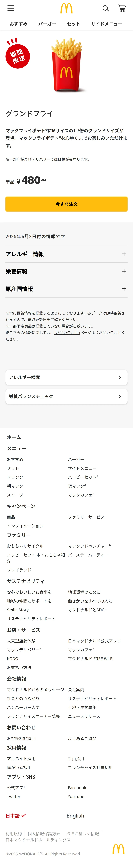Open the アレルギー検索 chevron row
Viewport: 133px width, 868px height.
[66, 377]
